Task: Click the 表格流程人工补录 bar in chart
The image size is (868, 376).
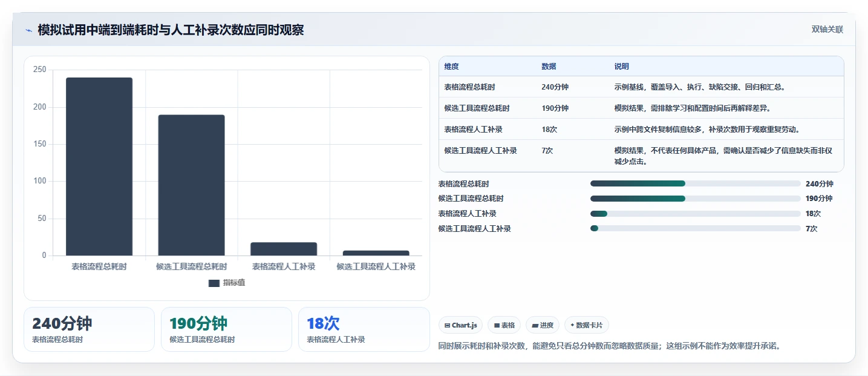Action: (x=284, y=249)
